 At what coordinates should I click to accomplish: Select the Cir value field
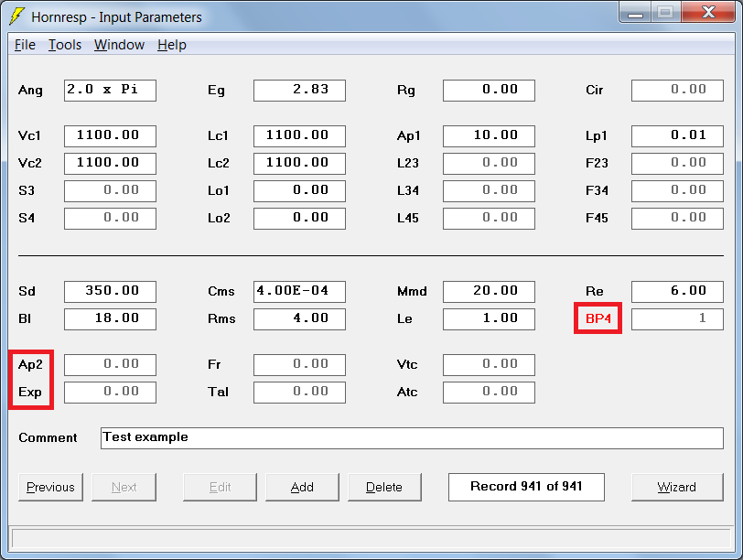[678, 91]
